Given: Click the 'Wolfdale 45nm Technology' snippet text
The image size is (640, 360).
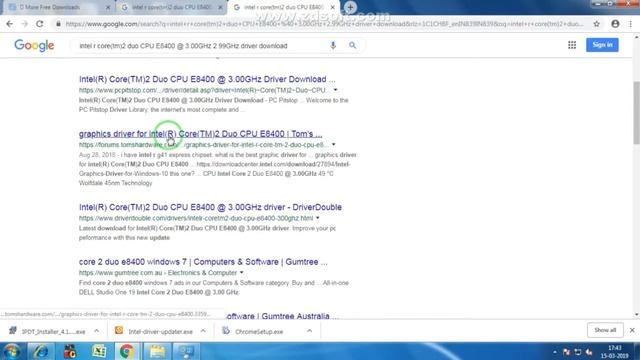Looking at the screenshot, I should click(116, 183).
